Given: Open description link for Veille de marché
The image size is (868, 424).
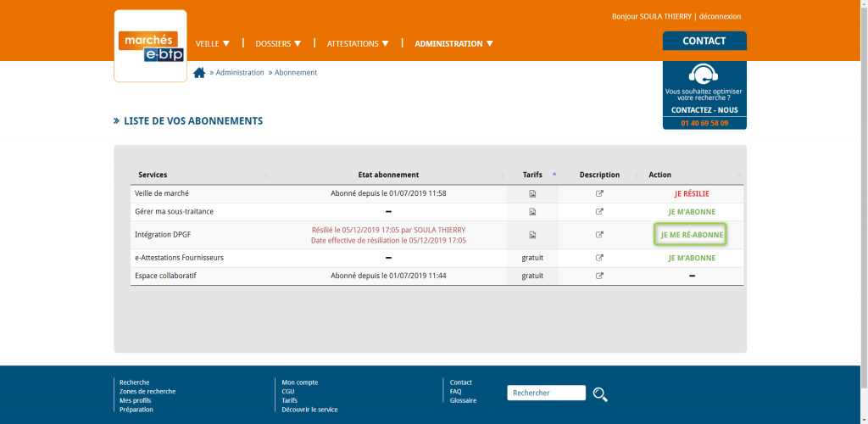Looking at the screenshot, I should pos(599,193).
